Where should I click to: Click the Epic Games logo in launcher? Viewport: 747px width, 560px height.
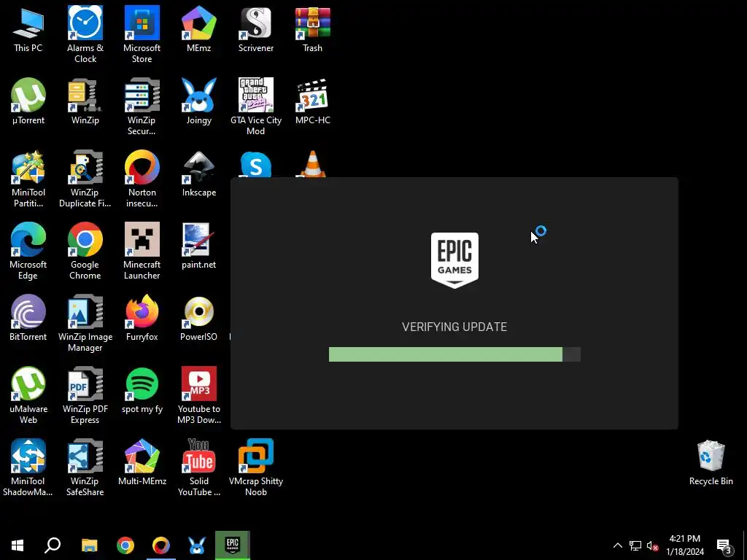coord(454,260)
